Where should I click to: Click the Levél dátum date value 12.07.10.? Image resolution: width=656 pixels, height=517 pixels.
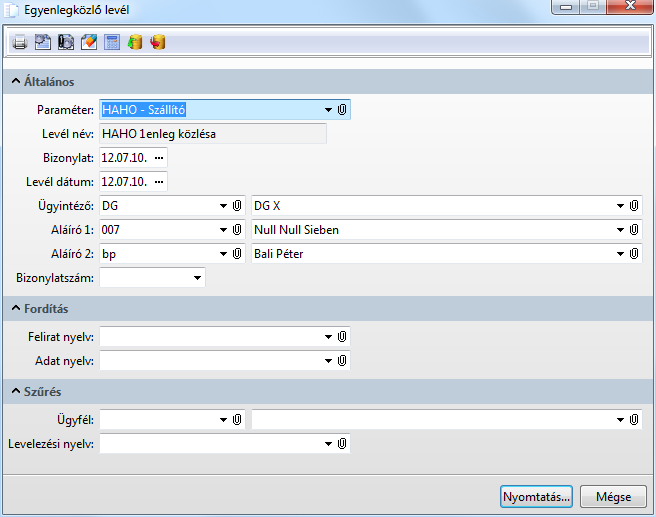(124, 182)
